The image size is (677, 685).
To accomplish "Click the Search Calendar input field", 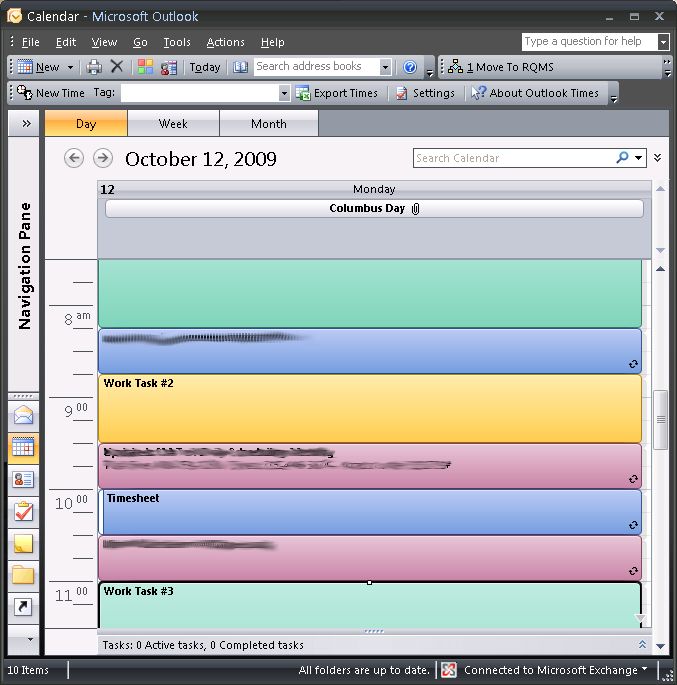I will click(512, 158).
